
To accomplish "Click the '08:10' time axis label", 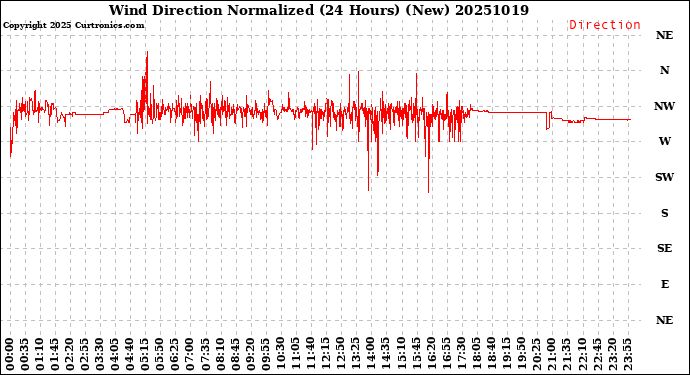I will point(220,355).
